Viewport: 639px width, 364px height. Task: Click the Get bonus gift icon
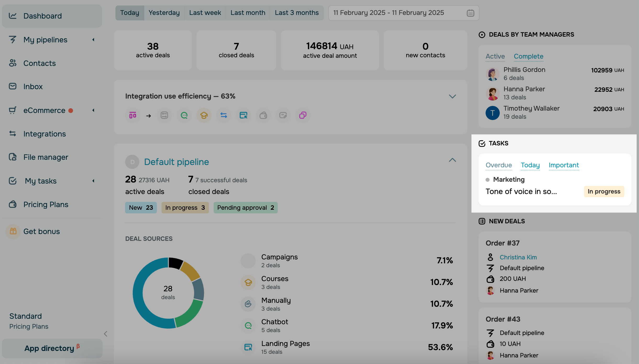[x=13, y=231]
